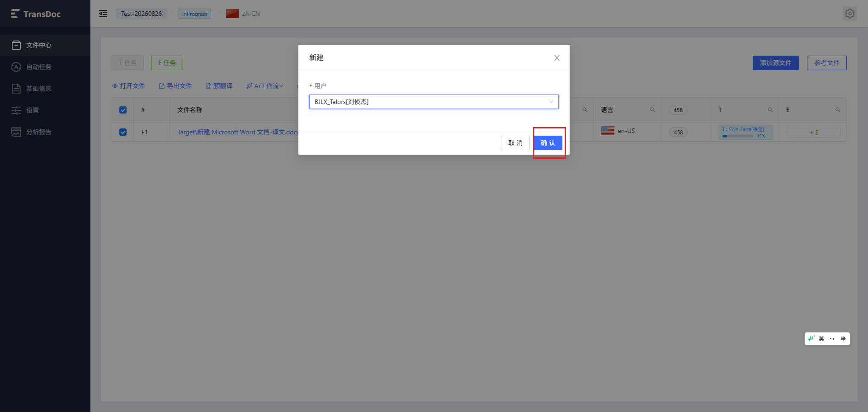Click the E 任务 button
Image resolution: width=868 pixels, height=412 pixels.
tap(167, 63)
